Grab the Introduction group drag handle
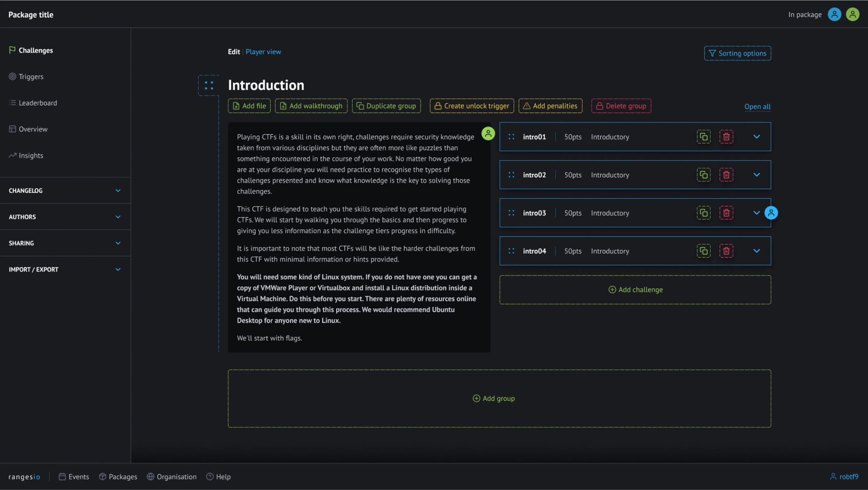 coord(208,85)
